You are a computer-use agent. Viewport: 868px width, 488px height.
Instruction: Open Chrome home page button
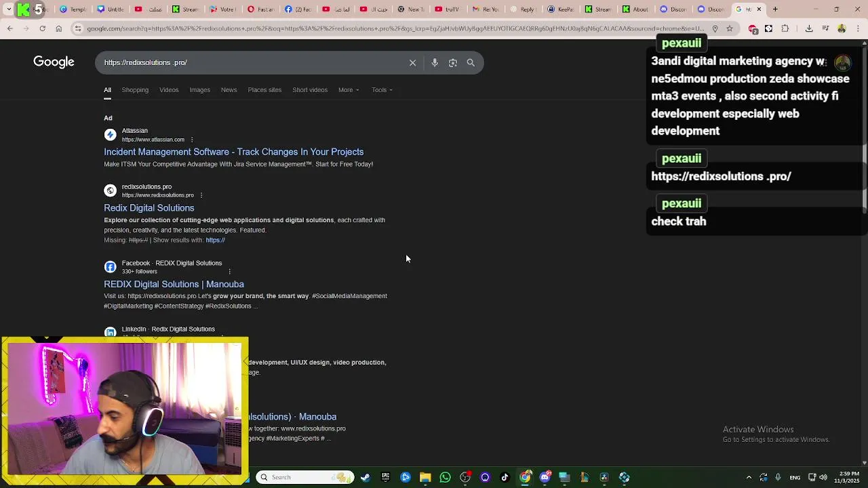[x=59, y=28]
